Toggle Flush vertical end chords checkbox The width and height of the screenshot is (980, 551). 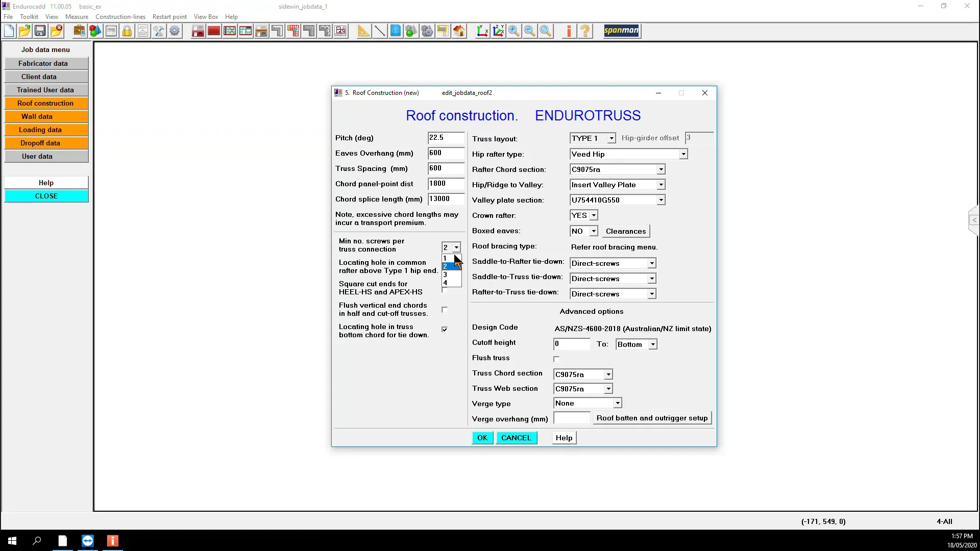(445, 310)
